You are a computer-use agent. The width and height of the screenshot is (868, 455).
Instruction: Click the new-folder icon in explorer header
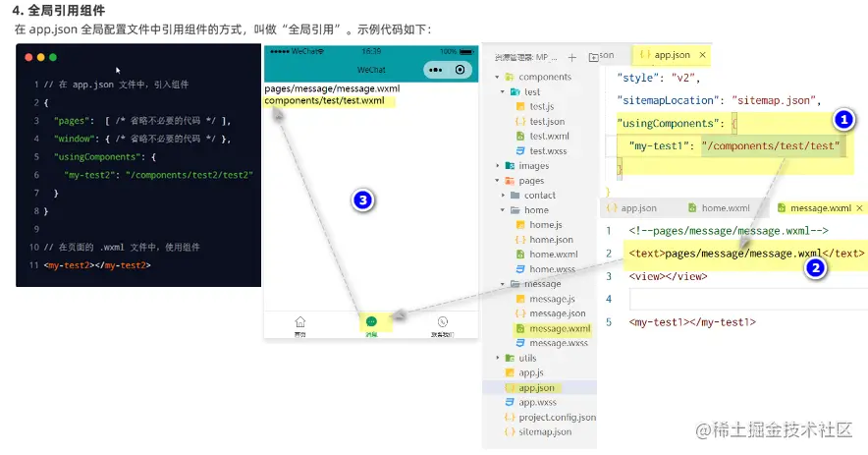(x=593, y=57)
